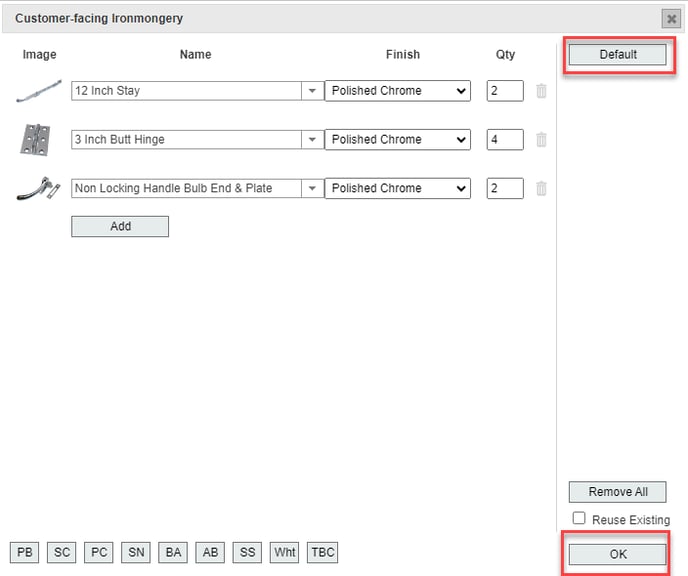Click the 12 Inch Stay product image
The height and width of the screenshot is (576, 688).
coord(39,91)
